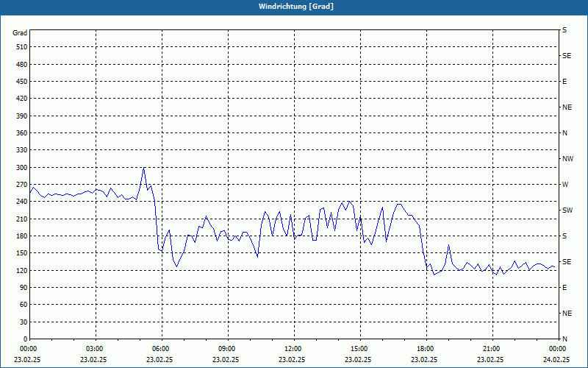Select the 300 y-axis value
Screen dimensions: 588x368
(x=22, y=168)
